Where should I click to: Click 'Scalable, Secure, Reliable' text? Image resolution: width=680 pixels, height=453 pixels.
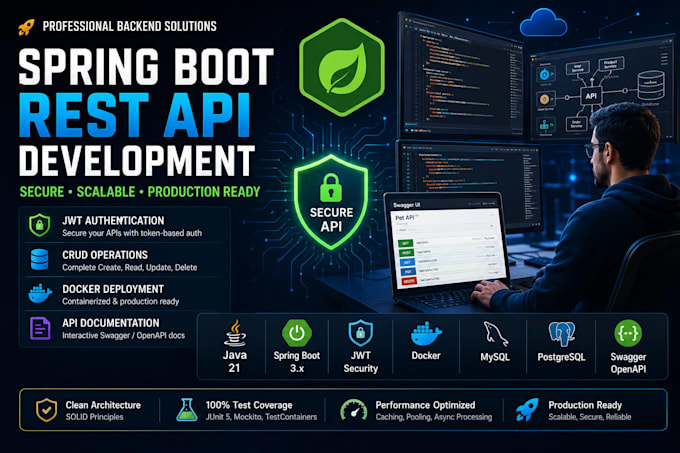(x=590, y=417)
